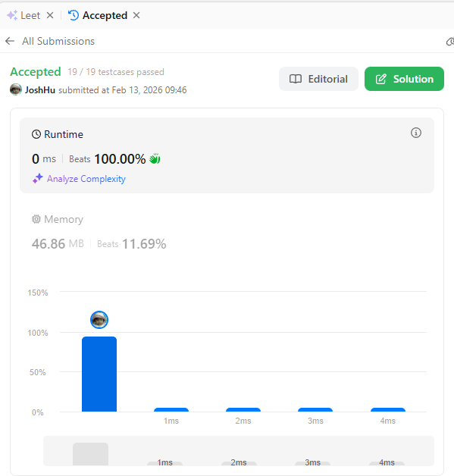Click the link icon at top right
The image size is (454, 476).
tap(450, 42)
